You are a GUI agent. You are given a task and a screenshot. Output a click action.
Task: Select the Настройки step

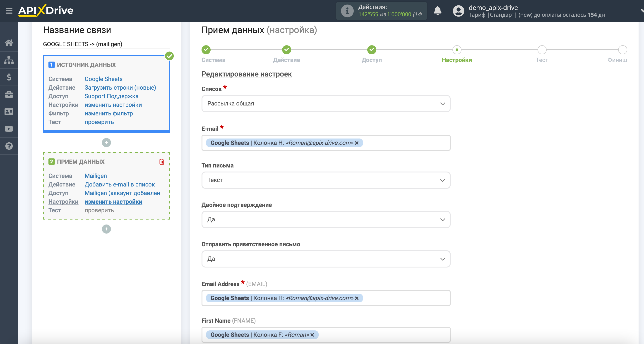click(x=457, y=50)
